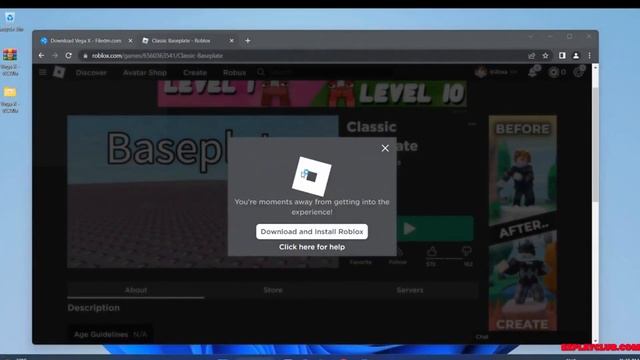
Task: Reload the Roblox page
Action: [x=69, y=56]
